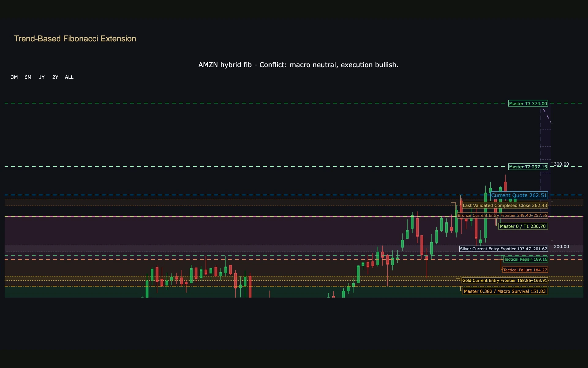Click the Current Quote 262.51 label

click(x=519, y=195)
